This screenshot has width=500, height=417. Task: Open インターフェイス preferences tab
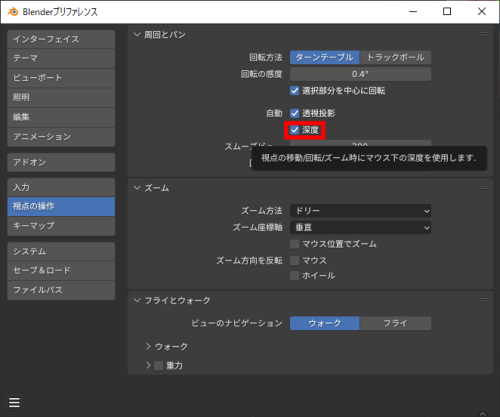click(x=61, y=39)
